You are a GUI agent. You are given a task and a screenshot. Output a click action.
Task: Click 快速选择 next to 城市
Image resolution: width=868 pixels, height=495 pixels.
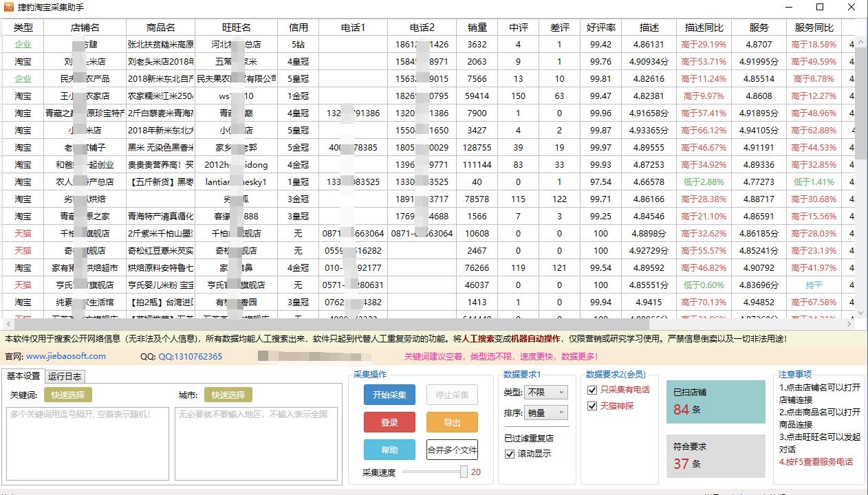(228, 395)
